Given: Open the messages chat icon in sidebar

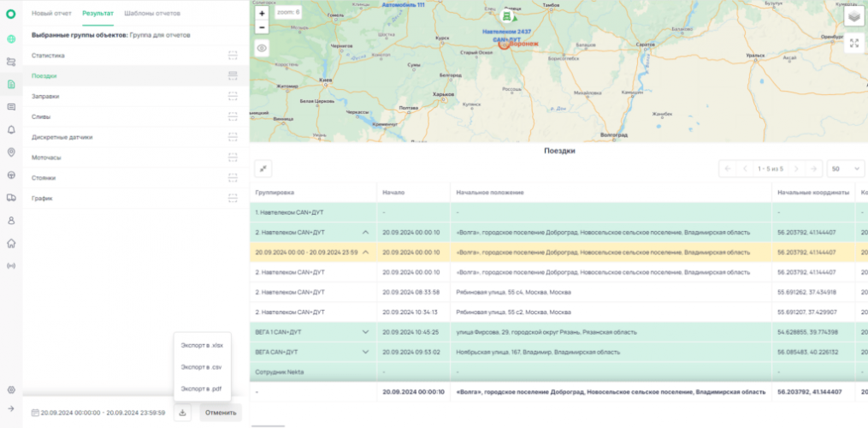Looking at the screenshot, I should click(x=11, y=107).
